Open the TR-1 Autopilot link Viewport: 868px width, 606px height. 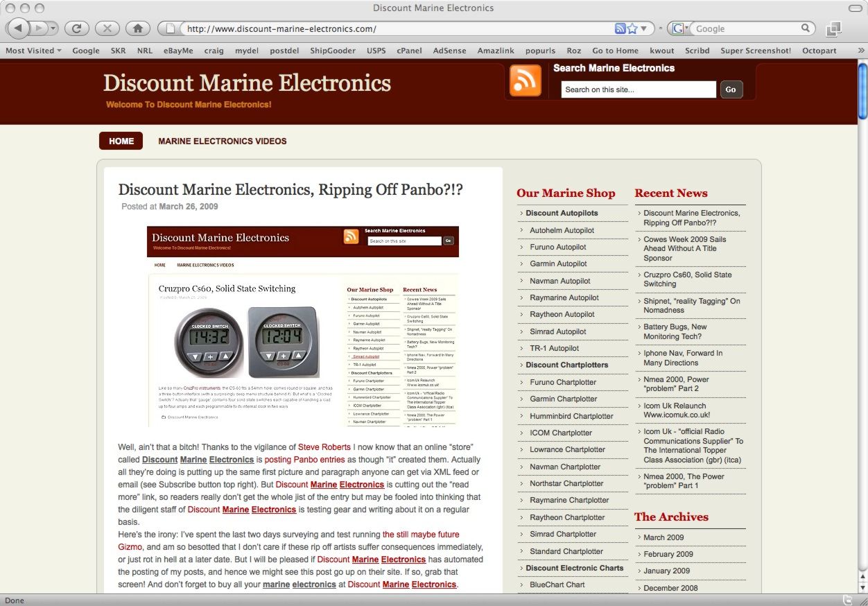click(555, 348)
